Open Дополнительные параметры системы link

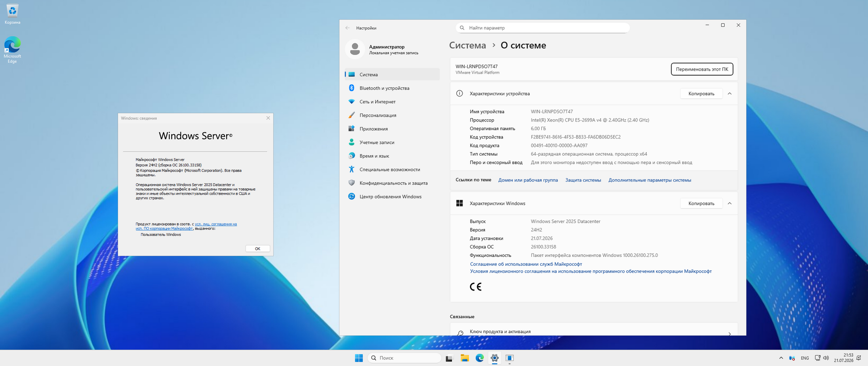(x=650, y=180)
